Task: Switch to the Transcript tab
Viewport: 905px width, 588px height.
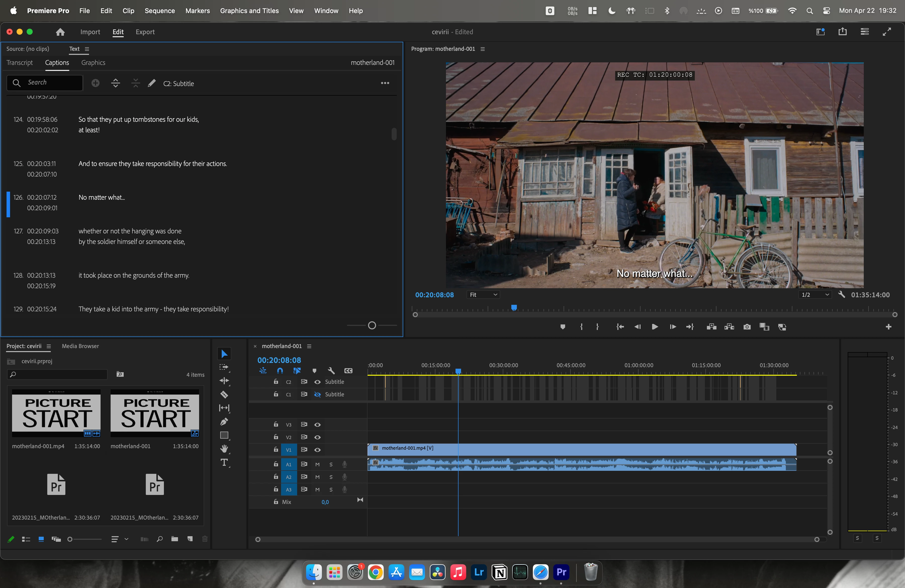Action: 19,63
